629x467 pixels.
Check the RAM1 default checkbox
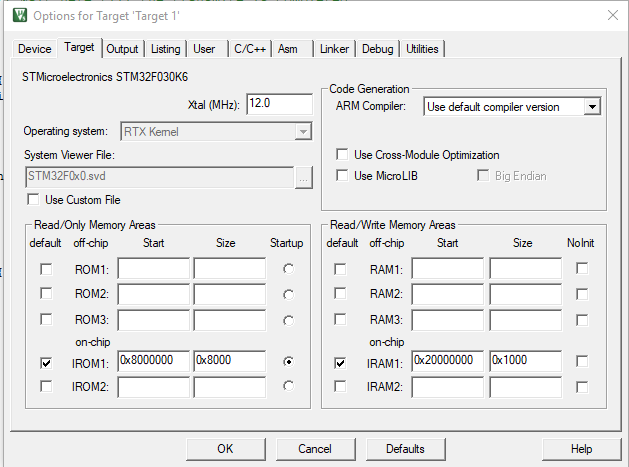[x=340, y=269]
